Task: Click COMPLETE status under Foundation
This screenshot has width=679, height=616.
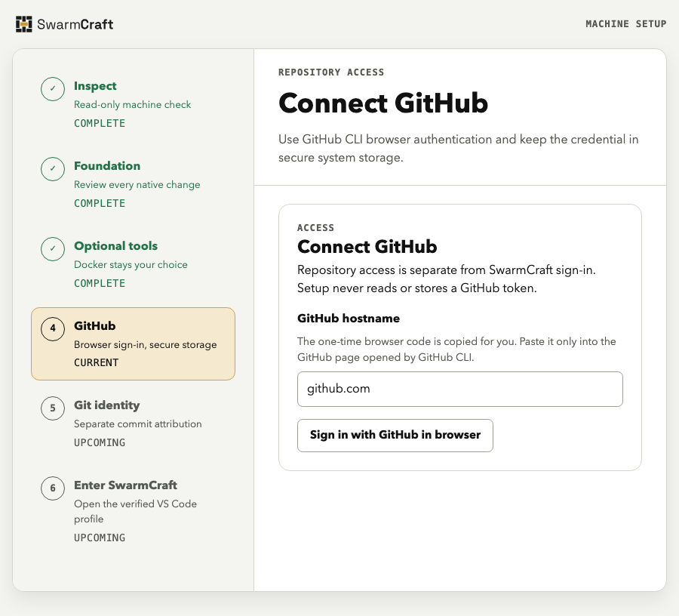Action: click(x=100, y=203)
